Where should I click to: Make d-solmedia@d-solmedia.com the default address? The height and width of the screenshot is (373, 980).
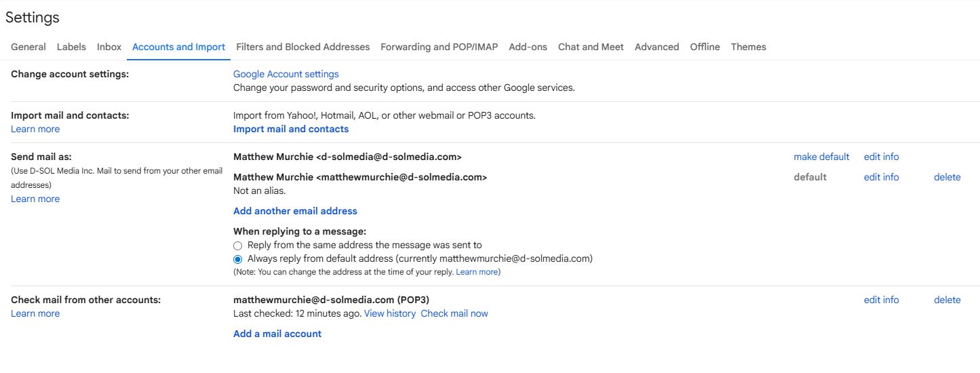(821, 157)
